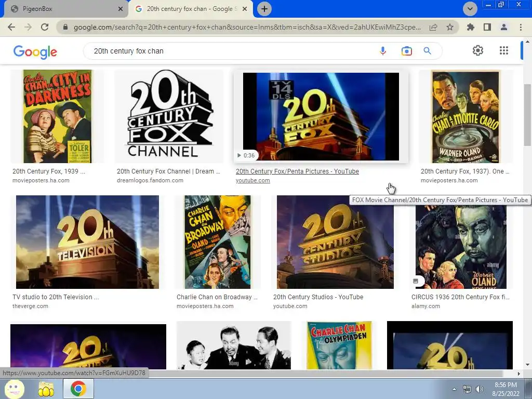Toggle the Chrome side panel
The height and width of the screenshot is (399, 532).
(487, 27)
